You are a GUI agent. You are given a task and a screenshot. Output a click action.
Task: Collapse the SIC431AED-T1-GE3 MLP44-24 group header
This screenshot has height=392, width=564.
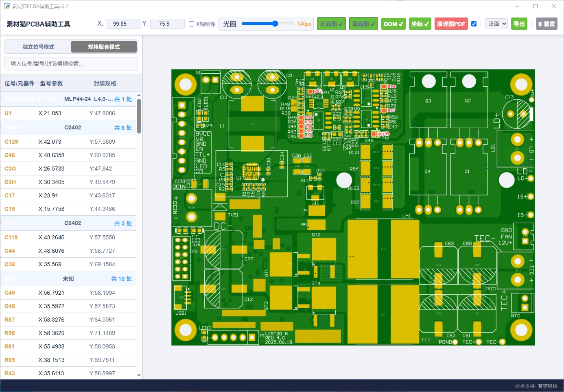(68, 99)
